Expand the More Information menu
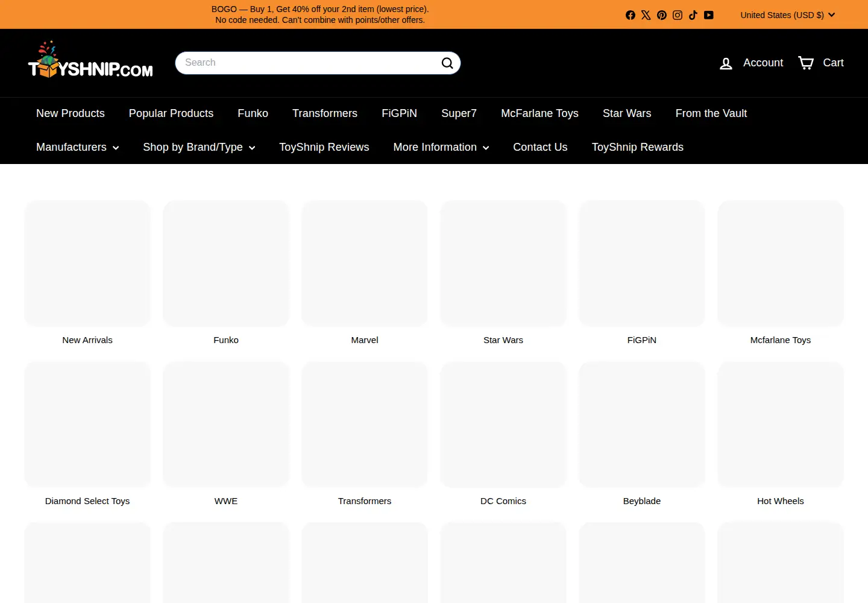Viewport: 868px width, 603px height. [441, 147]
